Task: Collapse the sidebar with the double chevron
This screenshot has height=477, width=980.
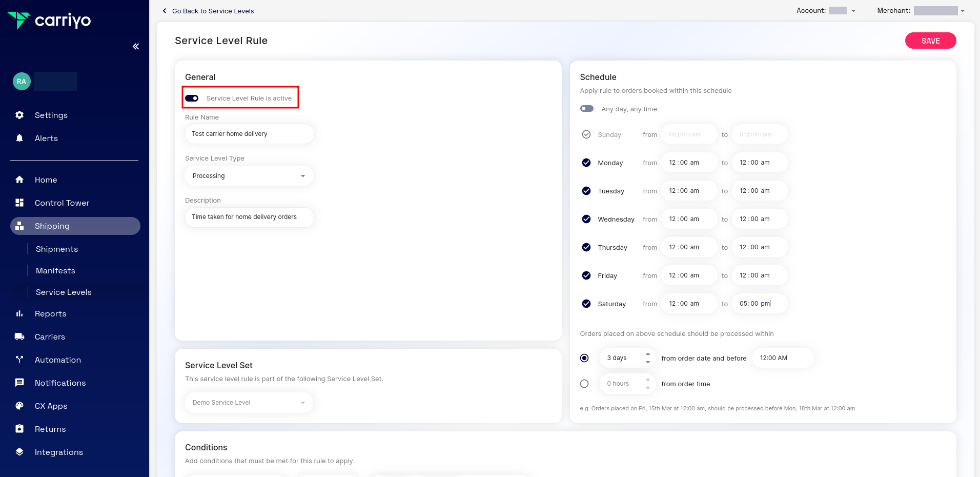Action: click(135, 46)
